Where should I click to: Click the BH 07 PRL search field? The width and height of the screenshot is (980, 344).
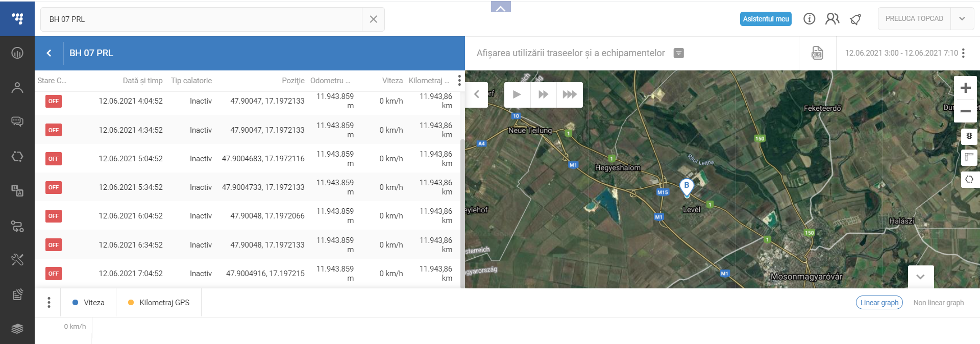pyautogui.click(x=202, y=19)
